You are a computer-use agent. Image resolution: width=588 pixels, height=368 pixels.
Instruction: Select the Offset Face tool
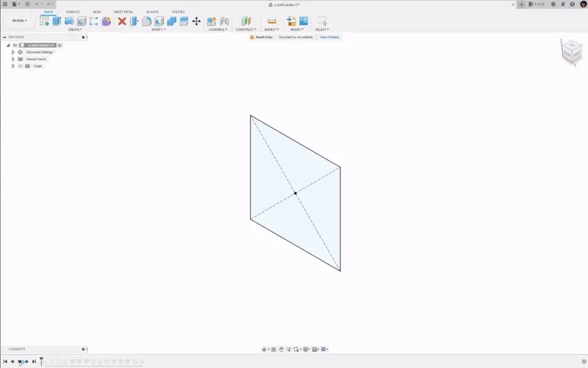pos(184,21)
